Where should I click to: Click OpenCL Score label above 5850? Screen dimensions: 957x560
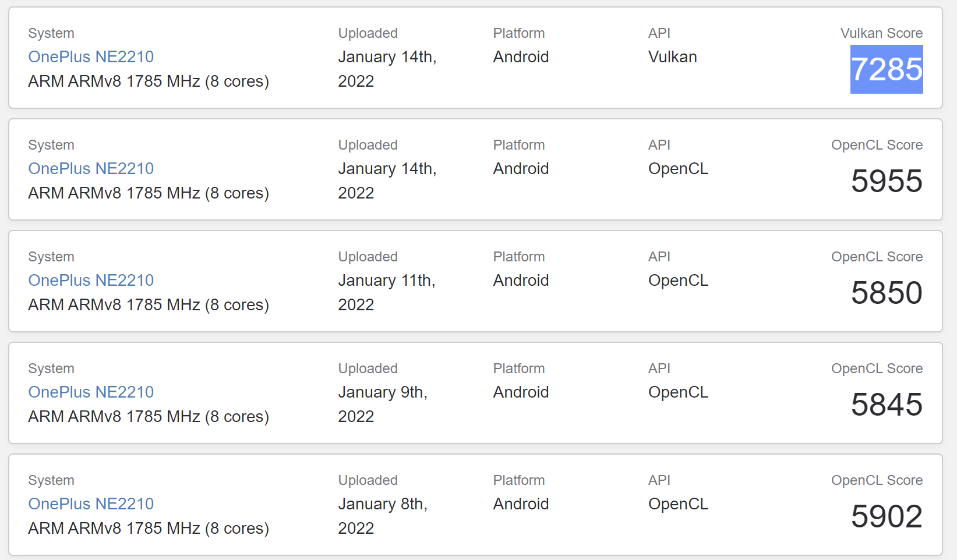point(876,257)
